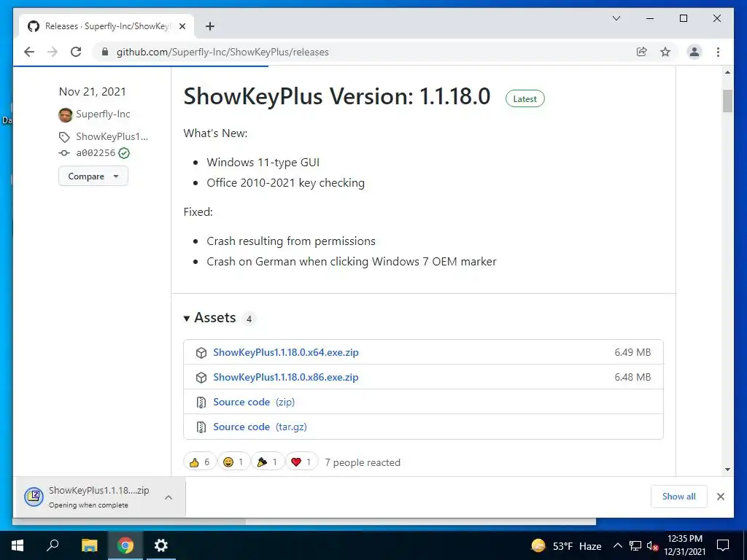Bookmark this page with the star icon

pyautogui.click(x=665, y=52)
